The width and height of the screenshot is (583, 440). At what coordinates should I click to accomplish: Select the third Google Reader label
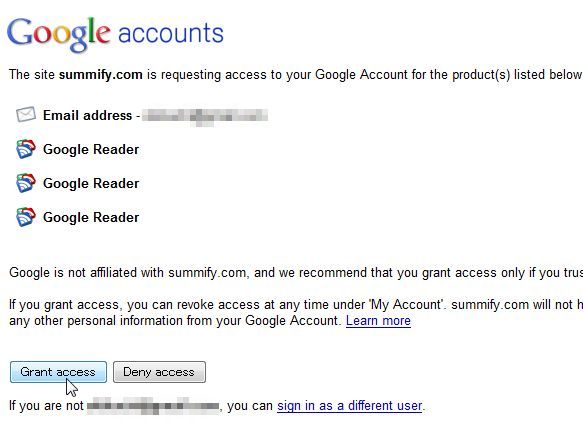(91, 218)
